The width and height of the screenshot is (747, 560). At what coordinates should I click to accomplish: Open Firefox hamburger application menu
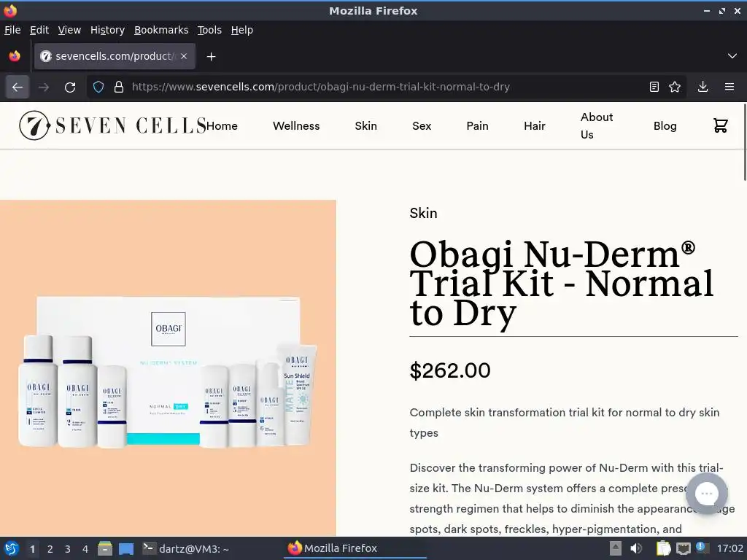pos(729,87)
